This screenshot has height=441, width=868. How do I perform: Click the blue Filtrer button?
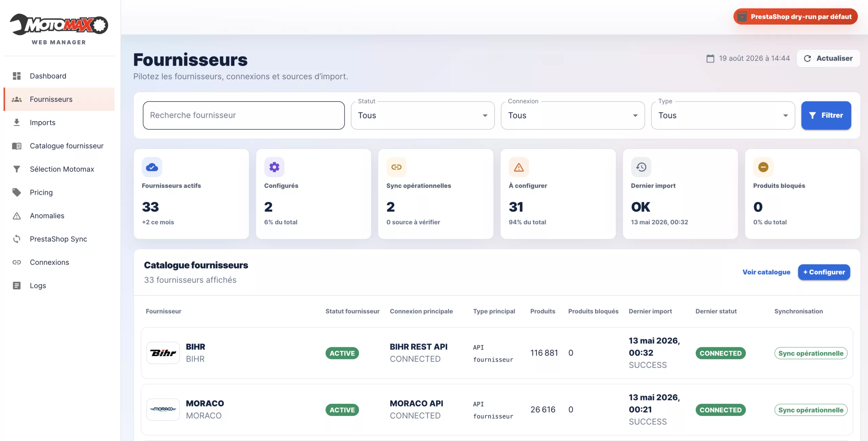click(826, 115)
